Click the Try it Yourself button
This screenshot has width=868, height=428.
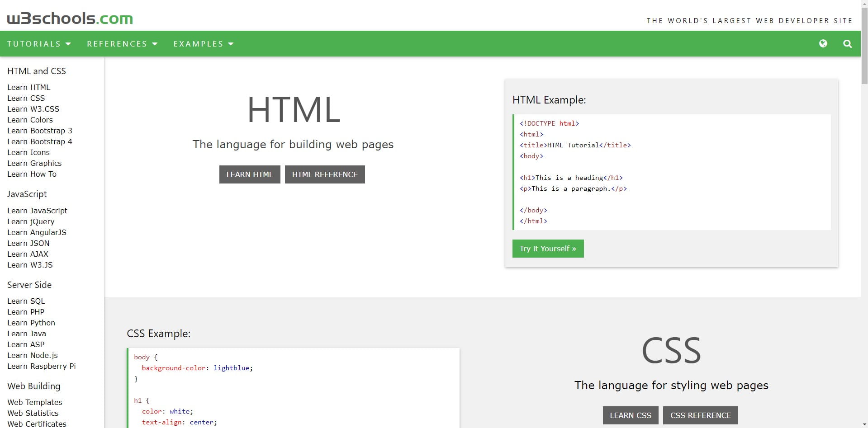[x=548, y=249]
